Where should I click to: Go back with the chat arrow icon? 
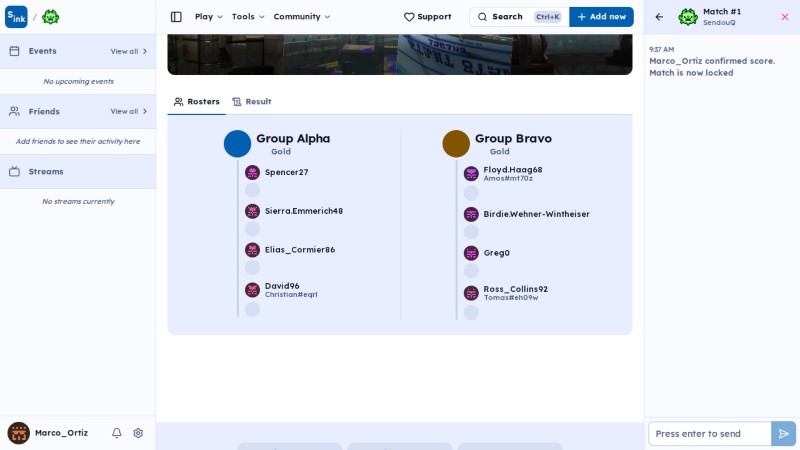click(659, 17)
